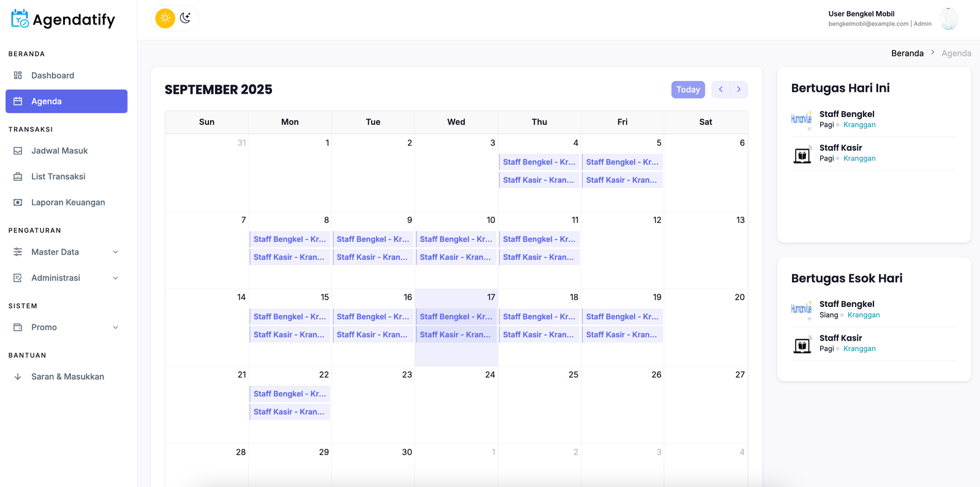Click the List Transaksi briefcase icon
Image resolution: width=980 pixels, height=487 pixels.
(x=18, y=176)
